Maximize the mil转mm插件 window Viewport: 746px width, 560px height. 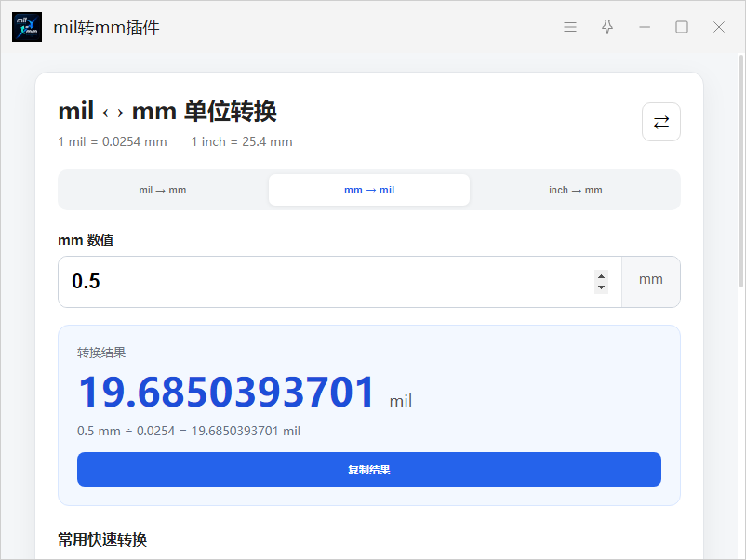pyautogui.click(x=682, y=27)
